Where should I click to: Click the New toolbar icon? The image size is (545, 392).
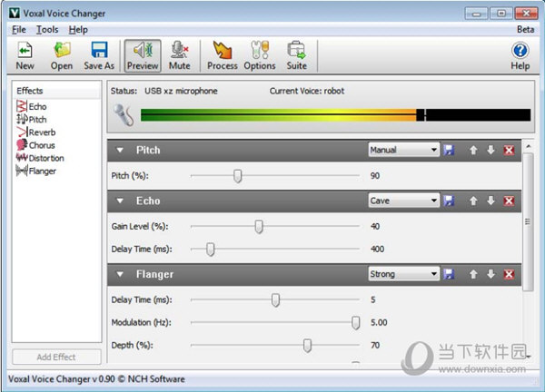pyautogui.click(x=25, y=54)
